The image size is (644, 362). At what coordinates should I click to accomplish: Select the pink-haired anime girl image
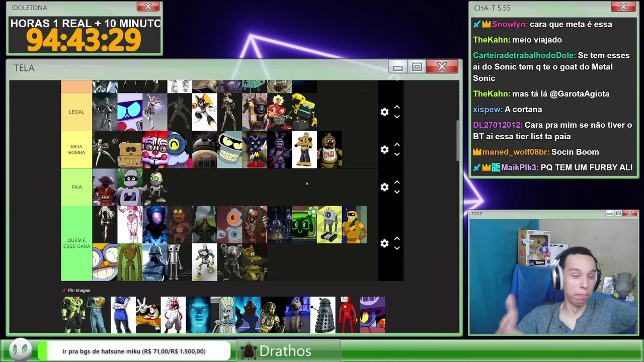click(155, 112)
